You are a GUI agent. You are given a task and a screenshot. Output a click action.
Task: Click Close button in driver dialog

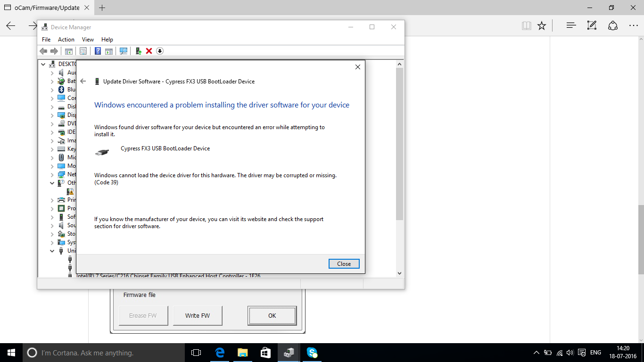[x=344, y=264]
